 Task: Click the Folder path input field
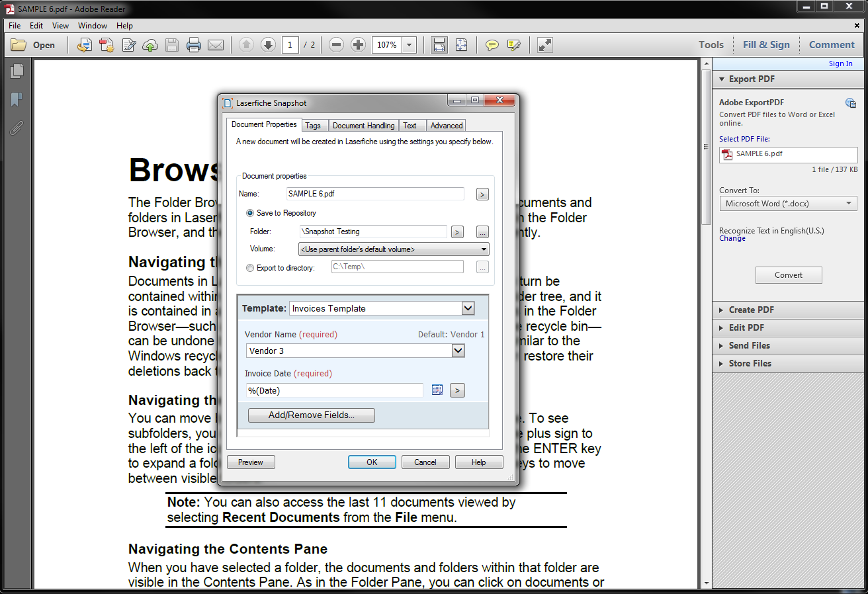pos(373,232)
